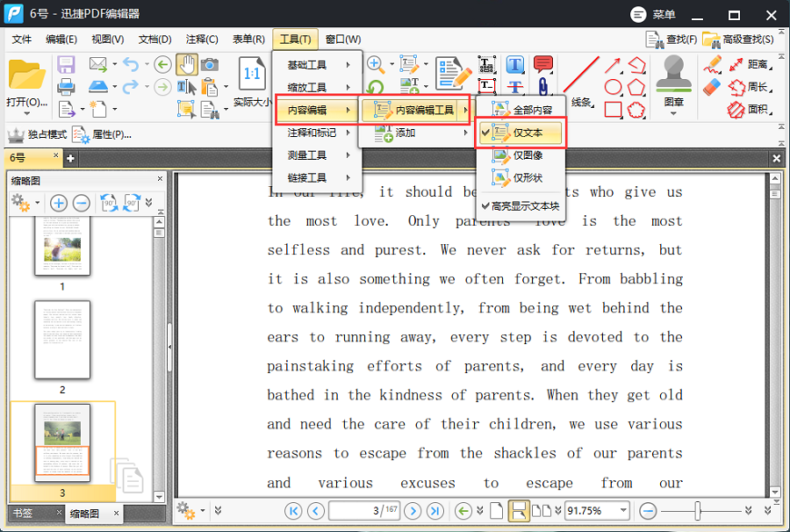Select the 仅图像 option

[521, 155]
